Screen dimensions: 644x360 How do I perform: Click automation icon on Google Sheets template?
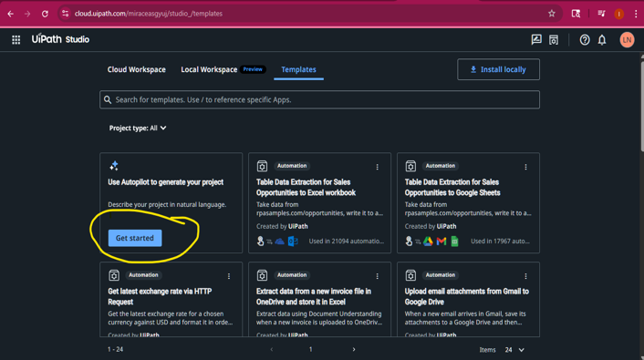(410, 166)
